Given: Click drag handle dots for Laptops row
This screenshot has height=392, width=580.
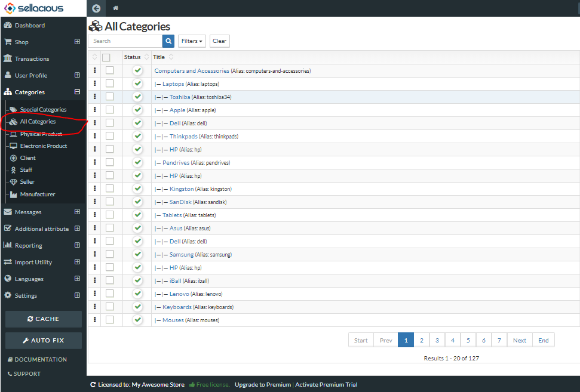Looking at the screenshot, I should tap(95, 84).
